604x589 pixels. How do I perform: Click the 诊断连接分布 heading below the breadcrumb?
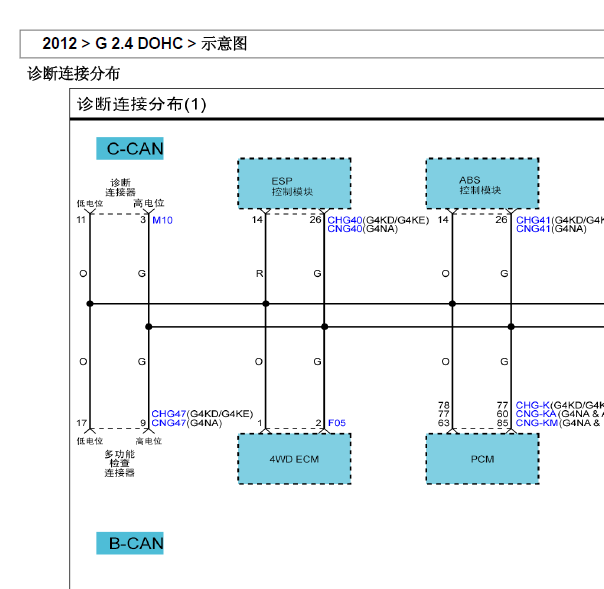74,74
